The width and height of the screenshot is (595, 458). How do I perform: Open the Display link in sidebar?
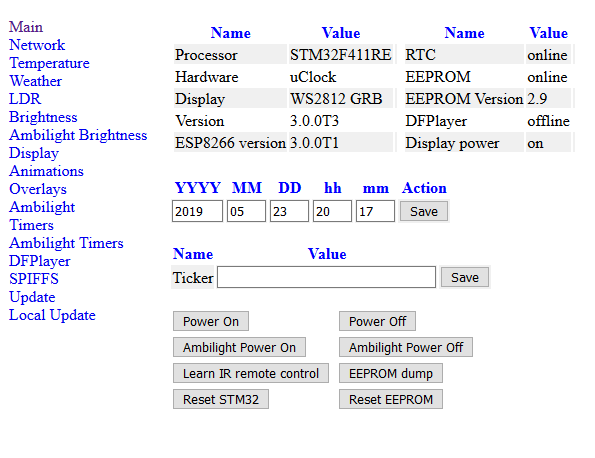coord(34,153)
